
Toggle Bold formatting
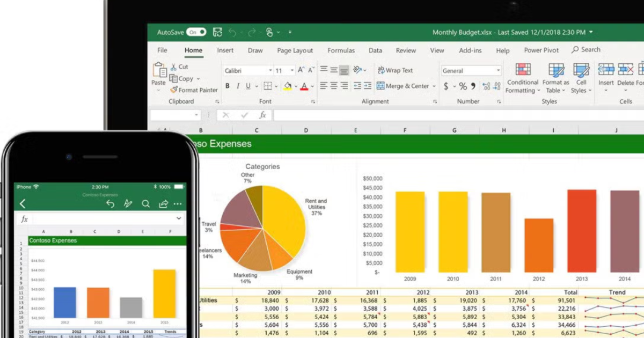coord(228,86)
